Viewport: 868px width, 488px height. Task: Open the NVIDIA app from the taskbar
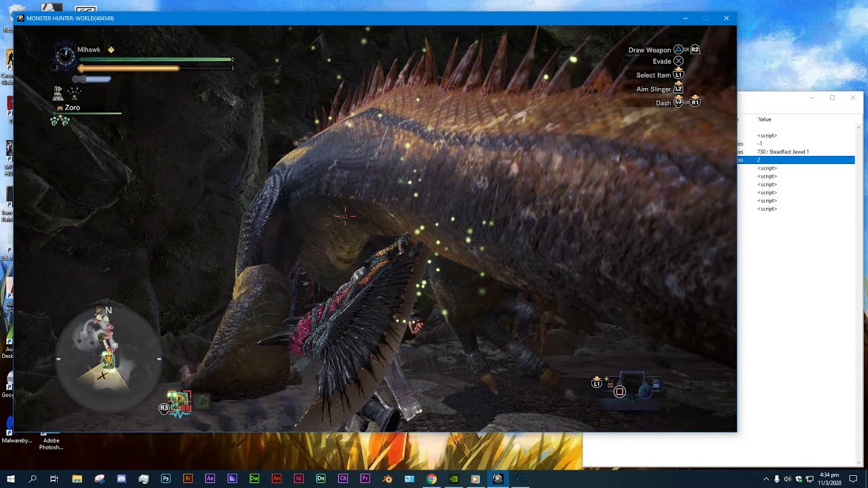(x=454, y=479)
